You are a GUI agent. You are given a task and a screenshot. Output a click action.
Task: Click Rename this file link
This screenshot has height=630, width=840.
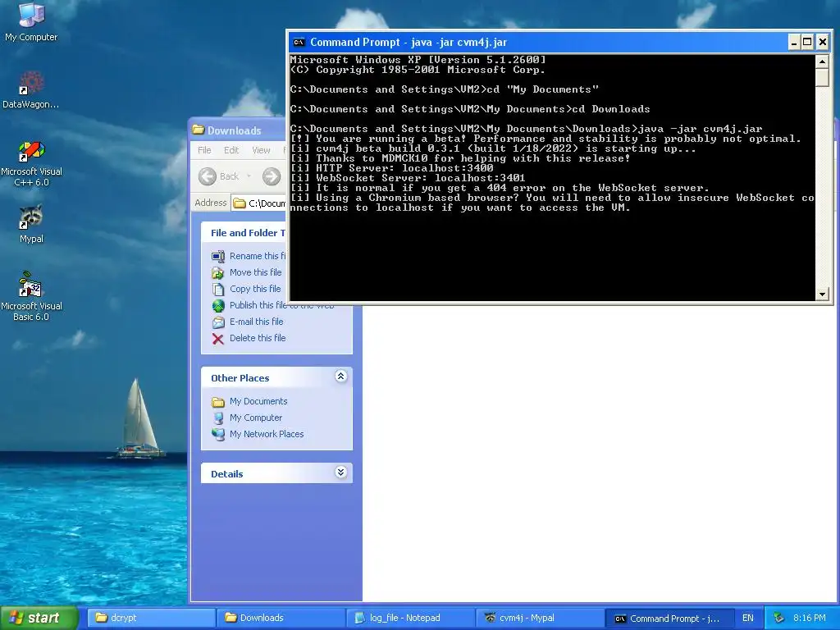click(258, 256)
